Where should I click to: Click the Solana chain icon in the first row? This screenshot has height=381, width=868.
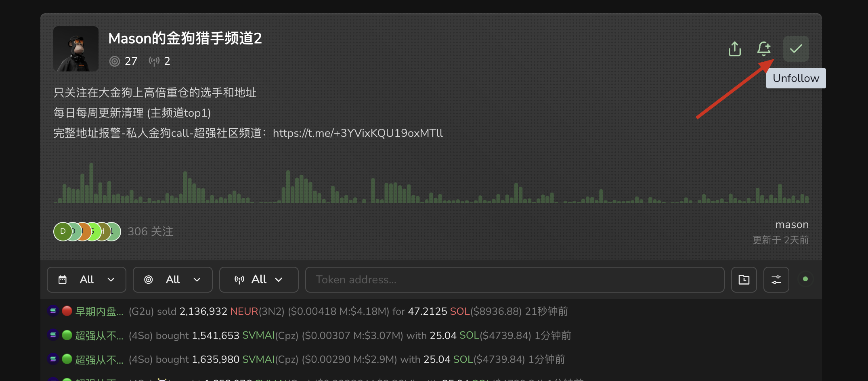[x=53, y=311]
